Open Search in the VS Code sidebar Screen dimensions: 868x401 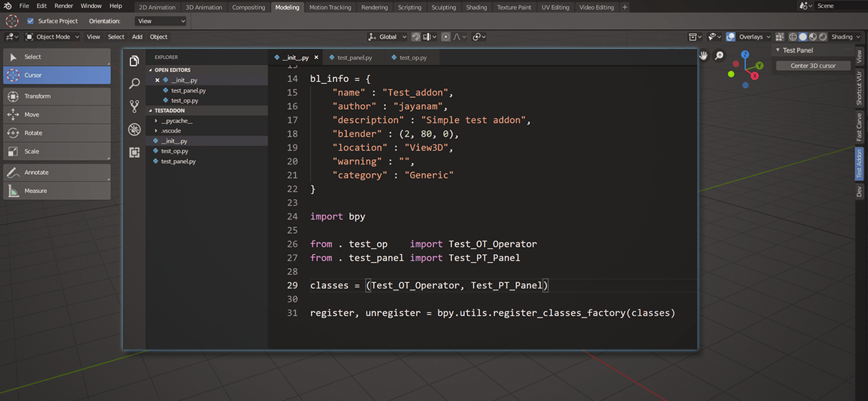(134, 84)
